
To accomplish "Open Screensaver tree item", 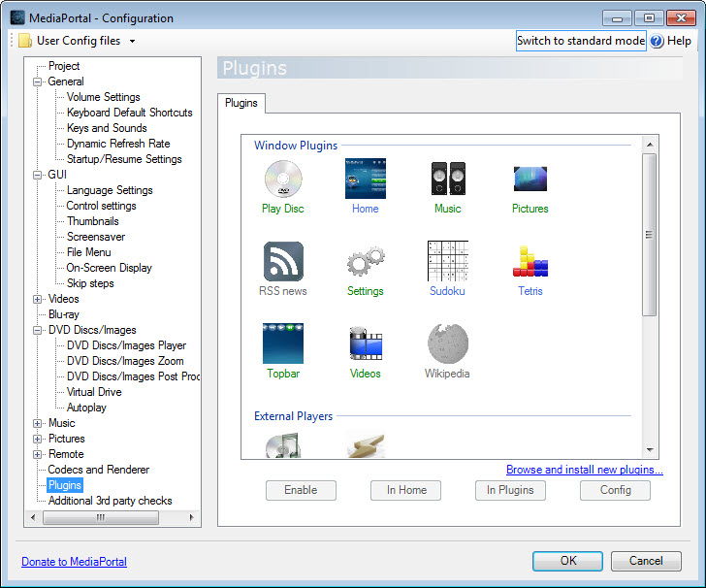I will click(96, 237).
